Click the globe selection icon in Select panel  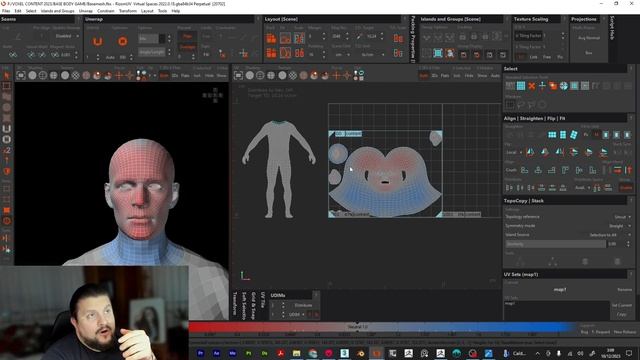564,86
